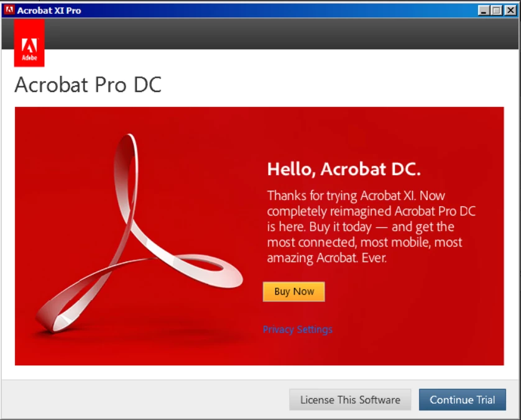Screen dimensions: 521x420
Task: Click the "Acrobat XI Pro" title text
Action: (x=49, y=11)
